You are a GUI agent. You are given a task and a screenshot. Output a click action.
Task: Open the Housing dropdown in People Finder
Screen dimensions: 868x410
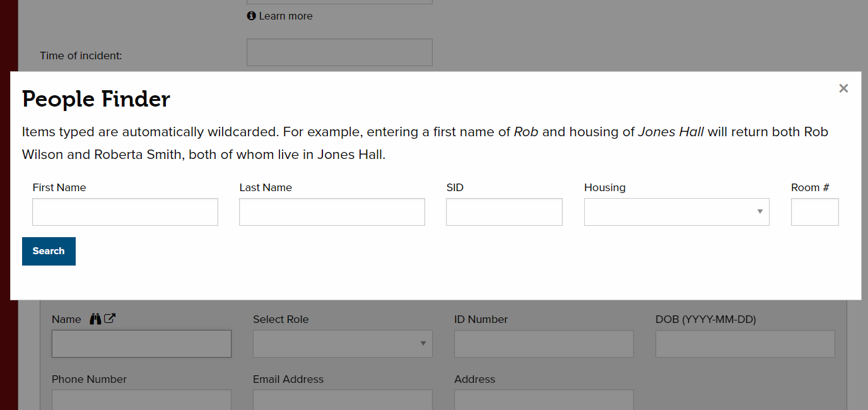pos(676,212)
